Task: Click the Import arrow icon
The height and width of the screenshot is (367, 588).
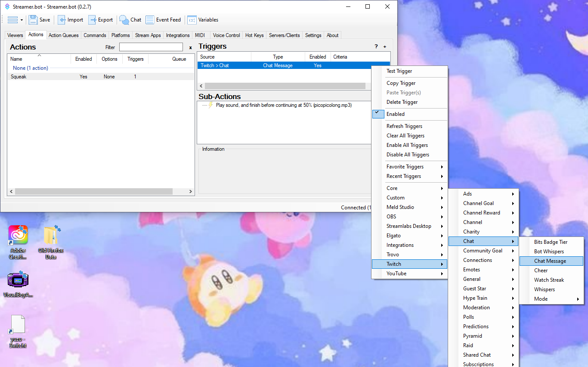Action: pos(62,20)
